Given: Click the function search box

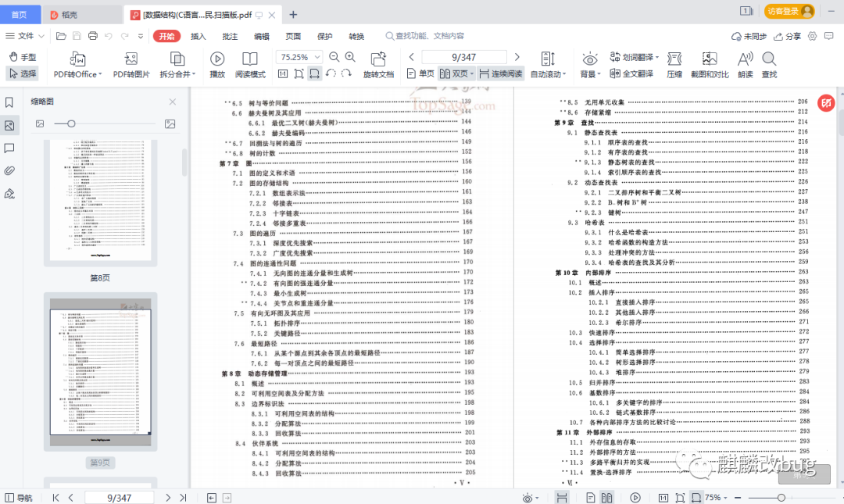Looking at the screenshot, I should [x=425, y=36].
